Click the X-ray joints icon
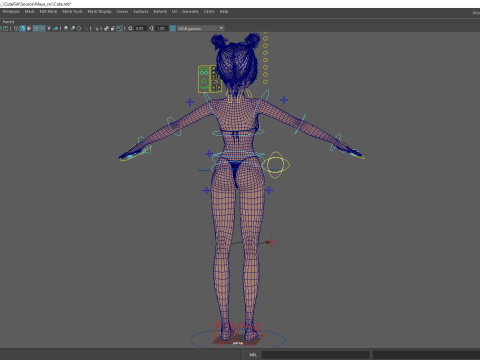This screenshot has width=480, height=360. pos(120,28)
